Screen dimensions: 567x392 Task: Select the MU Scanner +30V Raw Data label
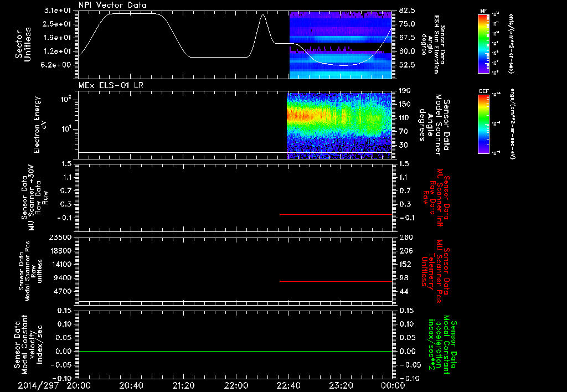[x=34, y=198]
